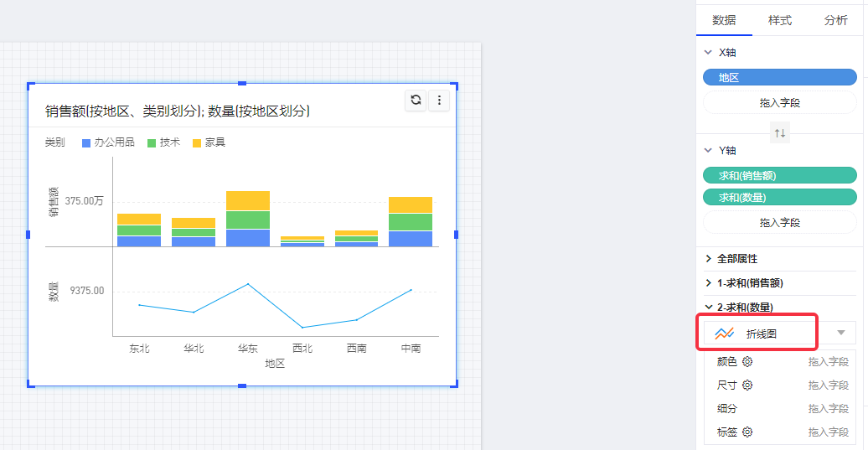Toggle the 家具 legend item
This screenshot has width=868, height=450.
(209, 142)
